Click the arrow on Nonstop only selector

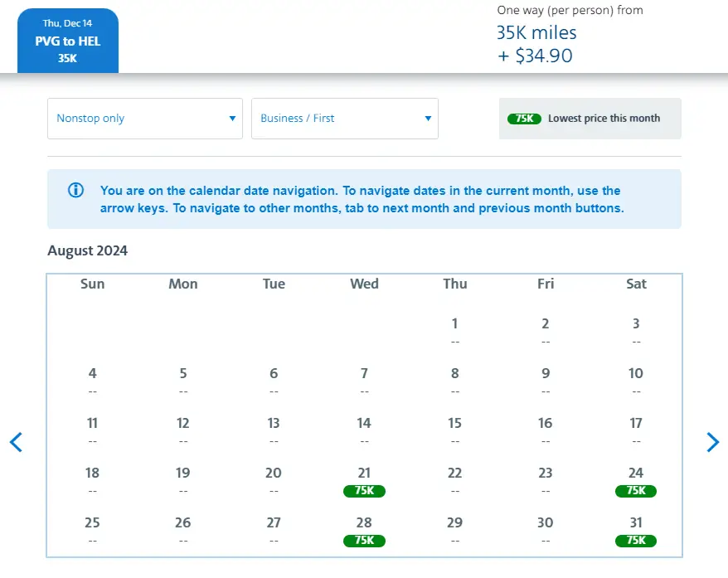(232, 119)
